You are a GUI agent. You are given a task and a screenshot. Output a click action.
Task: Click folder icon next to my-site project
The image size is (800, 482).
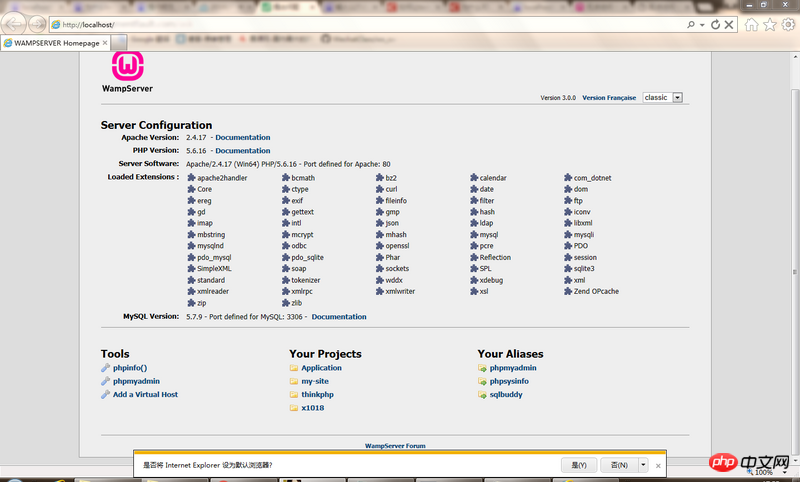294,381
